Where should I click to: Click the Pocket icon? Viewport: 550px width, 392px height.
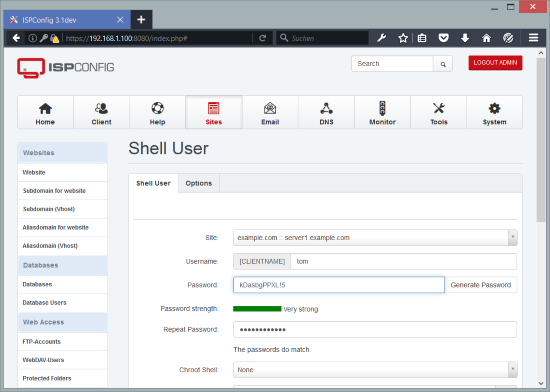tap(443, 38)
